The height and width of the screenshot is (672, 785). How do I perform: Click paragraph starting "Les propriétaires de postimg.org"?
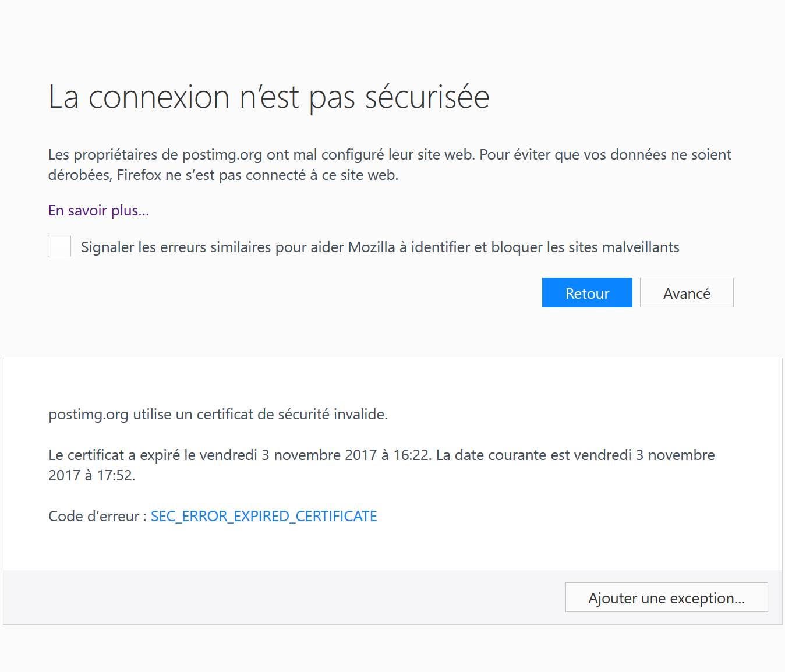click(389, 155)
